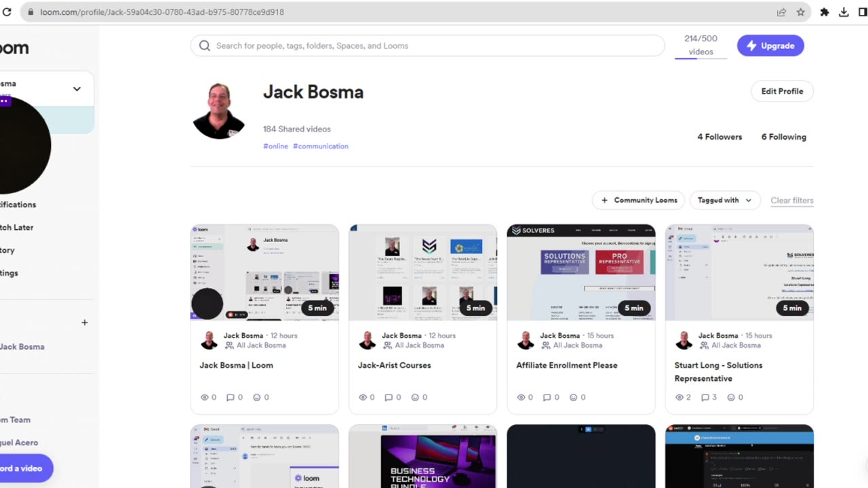The image size is (868, 488).
Task: Open the Tagged with dropdown
Action: (724, 200)
